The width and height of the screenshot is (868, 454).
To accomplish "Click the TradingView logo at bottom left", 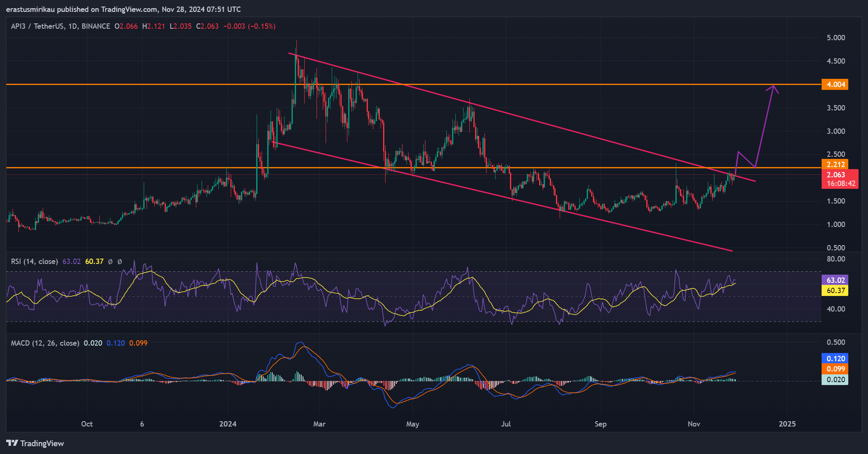I will (35, 443).
